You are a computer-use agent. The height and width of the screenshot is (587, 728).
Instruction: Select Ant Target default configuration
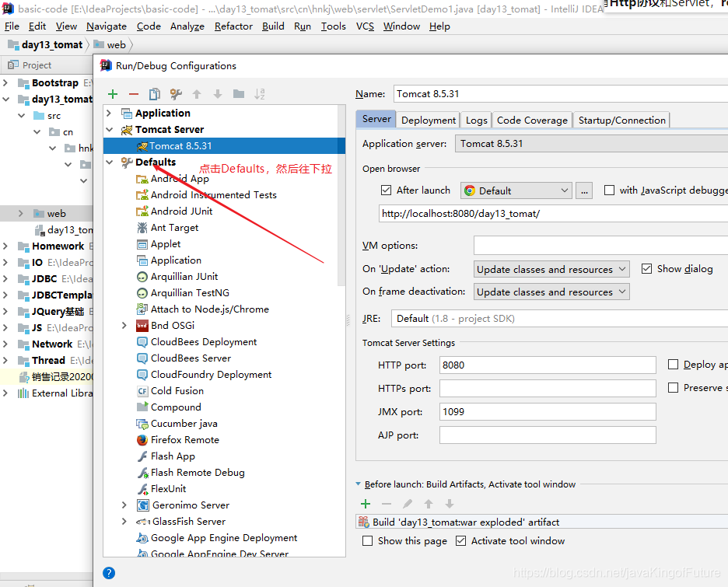click(x=174, y=227)
